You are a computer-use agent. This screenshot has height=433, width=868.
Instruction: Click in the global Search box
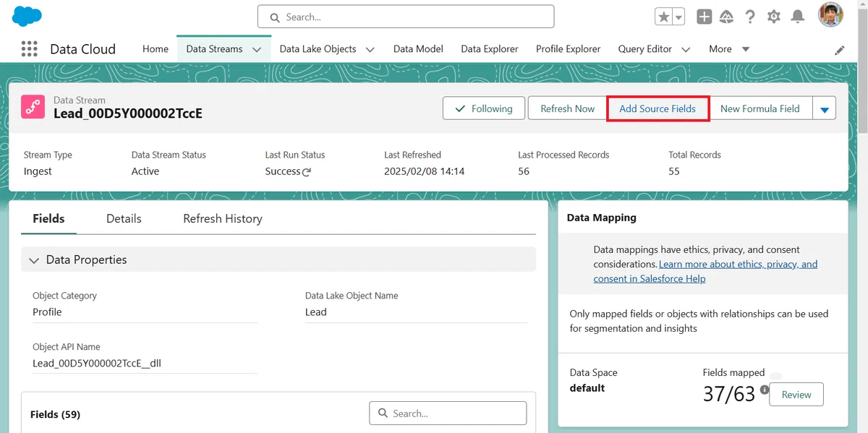pos(406,17)
